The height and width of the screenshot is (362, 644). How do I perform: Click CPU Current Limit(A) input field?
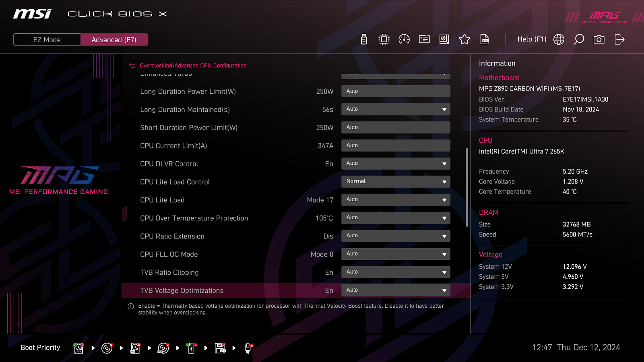396,146
